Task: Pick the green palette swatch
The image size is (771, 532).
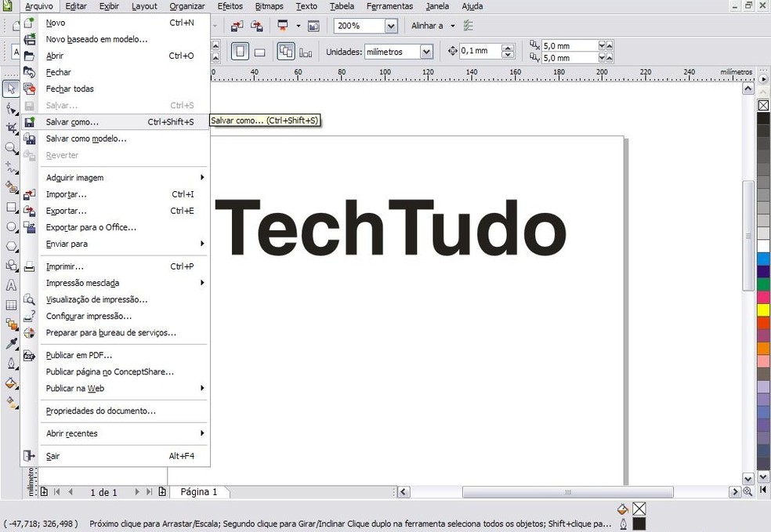Action: tap(763, 284)
